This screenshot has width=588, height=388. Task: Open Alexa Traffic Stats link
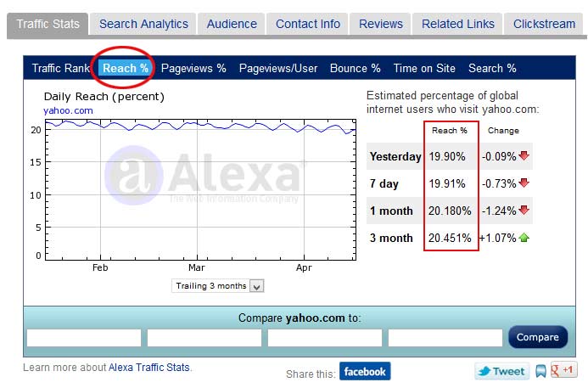click(148, 368)
